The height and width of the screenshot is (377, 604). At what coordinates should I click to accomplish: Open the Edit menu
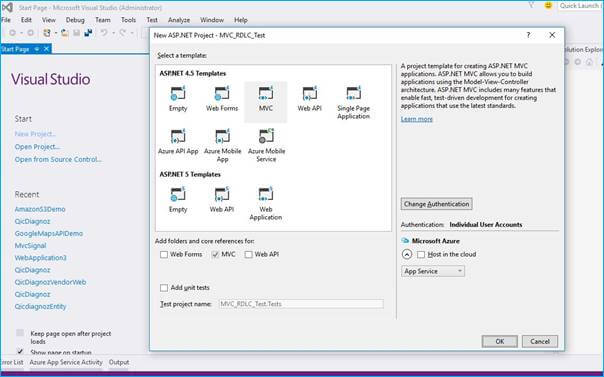[x=26, y=20]
